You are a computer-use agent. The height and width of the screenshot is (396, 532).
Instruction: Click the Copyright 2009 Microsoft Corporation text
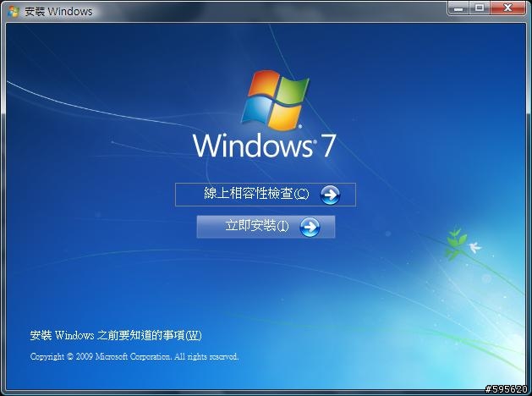pos(134,356)
